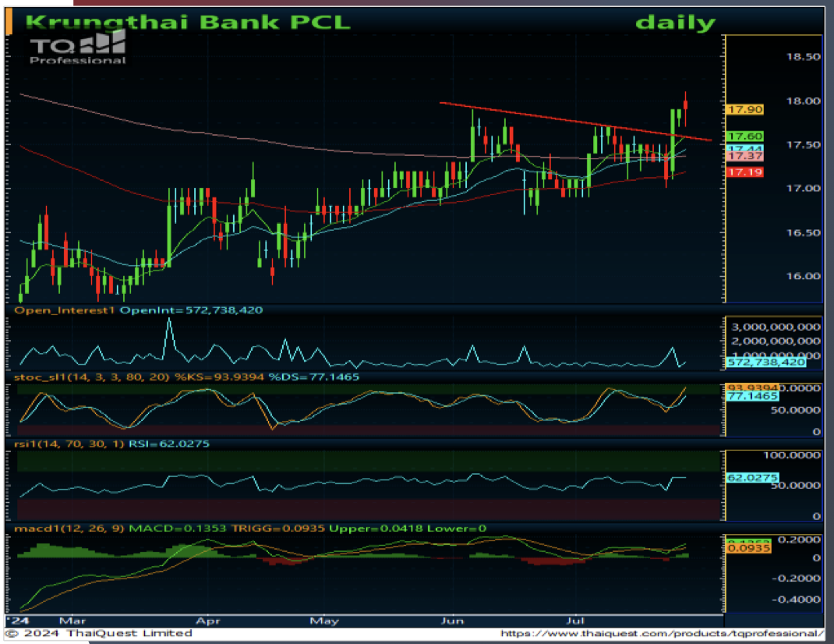Click the May label on time axis
The width and height of the screenshot is (834, 644).
[324, 621]
